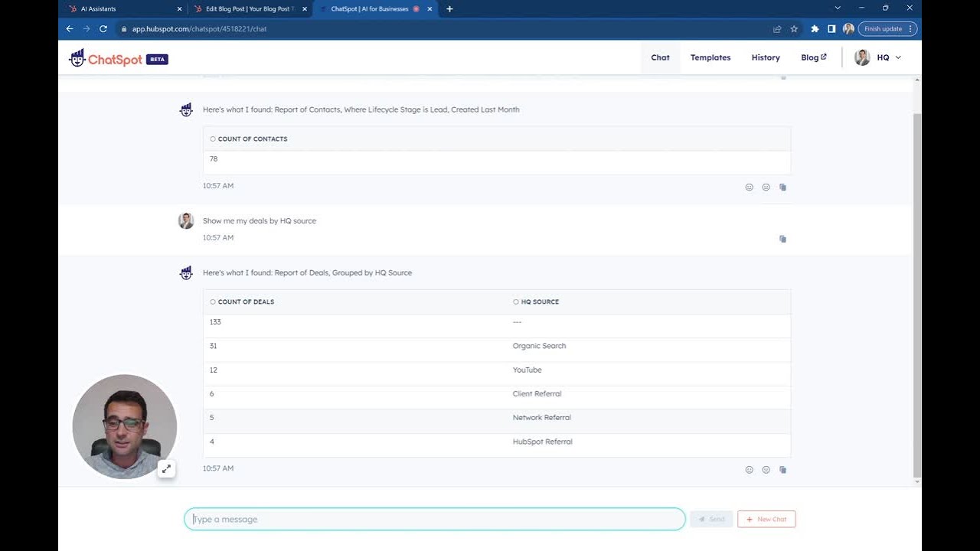
Task: Click the 'Show me my deals by HQ source' text
Action: click(x=260, y=221)
